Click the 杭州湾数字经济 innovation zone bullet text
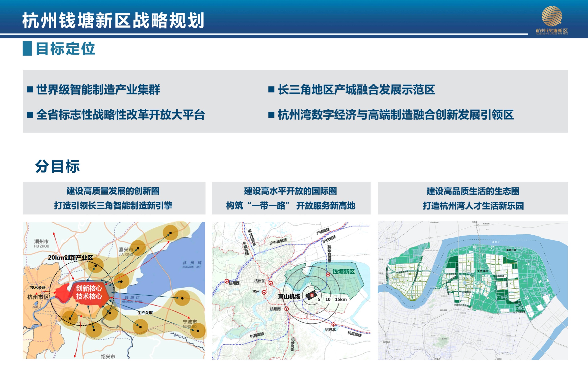 [395, 115]
